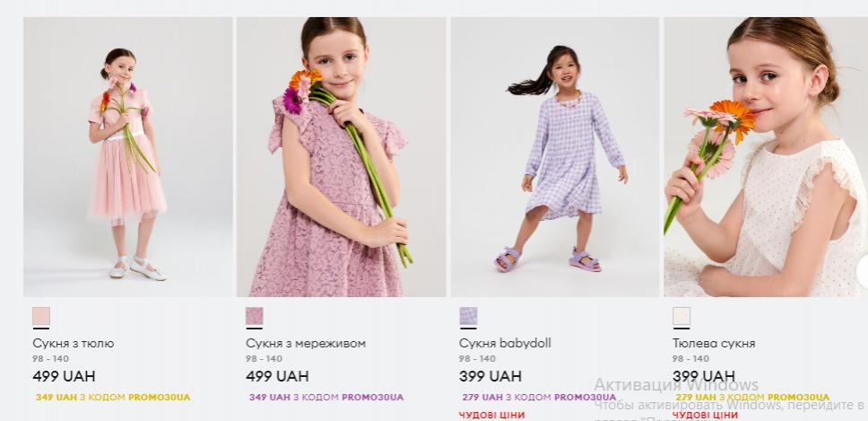
Task: Open the Сукня з мереживом product link
Action: point(306,344)
